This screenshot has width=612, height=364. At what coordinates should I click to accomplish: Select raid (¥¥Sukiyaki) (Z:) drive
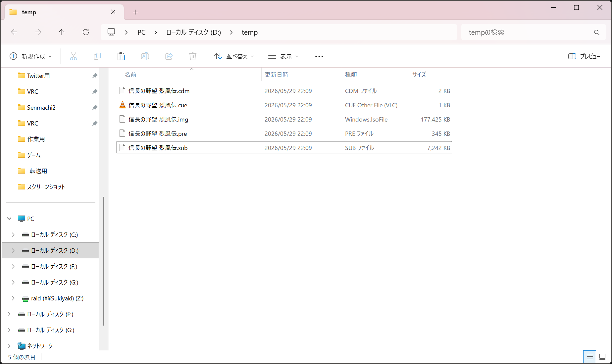pos(57,298)
